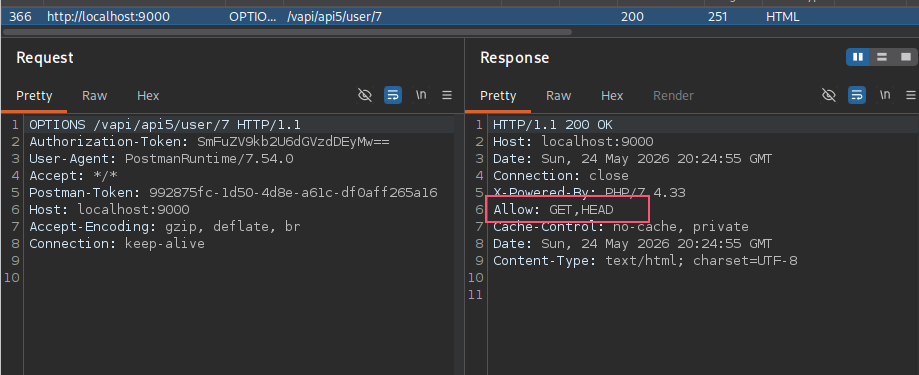Switch to Raw tab in Request panel

94,96
